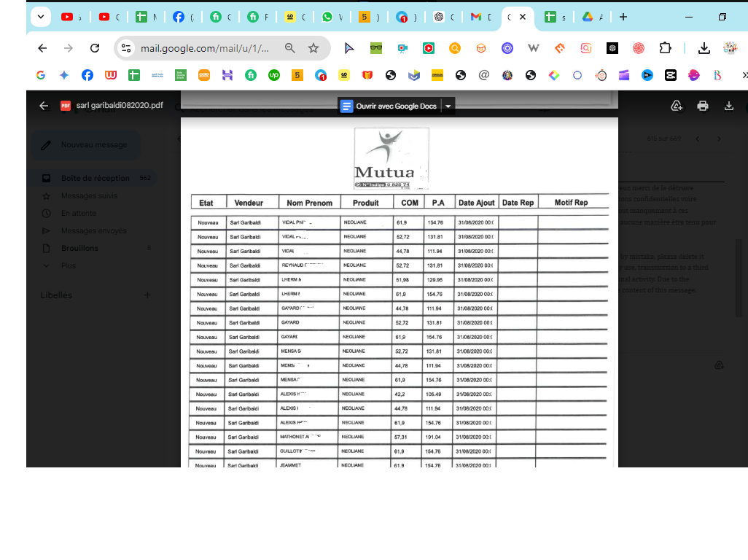Create a new label with plus
748x560 pixels.
(147, 295)
